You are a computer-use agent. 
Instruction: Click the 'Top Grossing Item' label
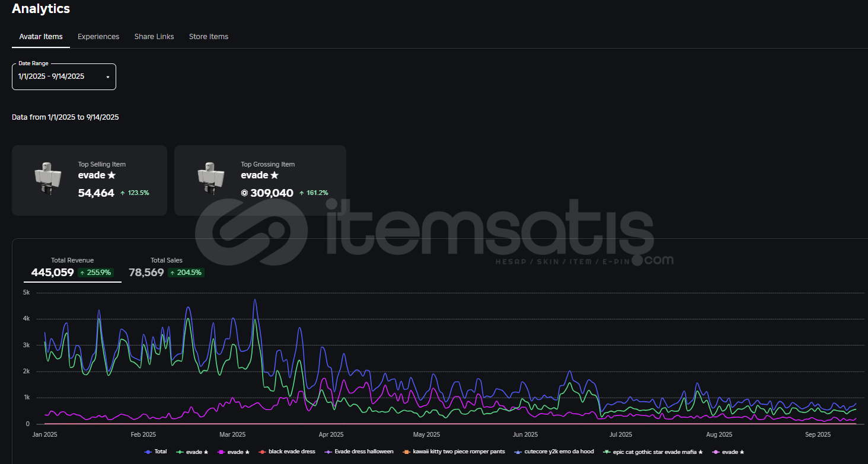click(268, 164)
